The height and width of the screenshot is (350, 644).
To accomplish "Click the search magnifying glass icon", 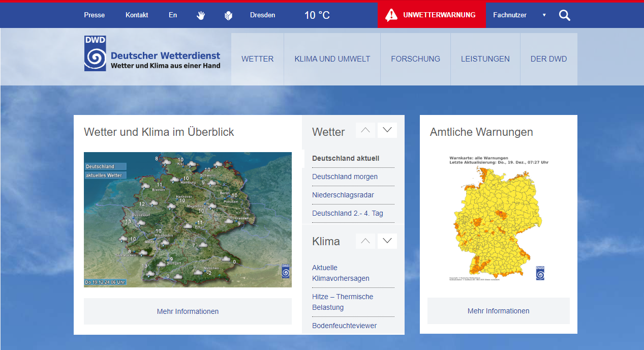I will [x=564, y=15].
